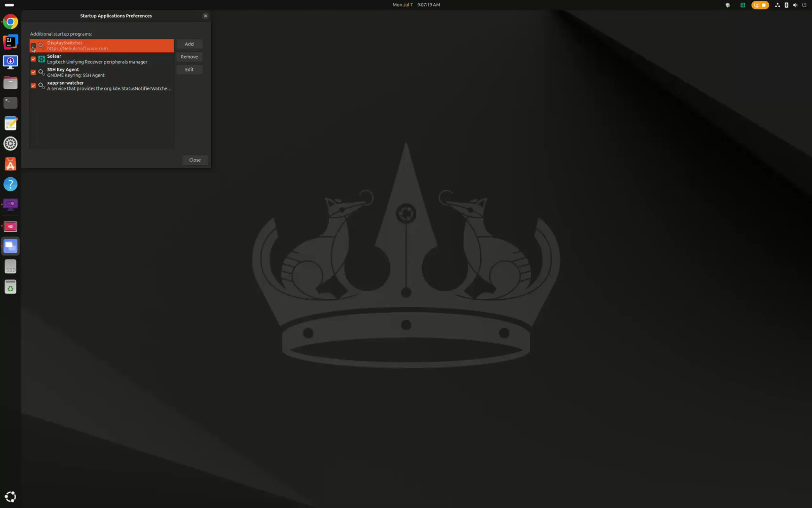Click the Solaar app icon in list
This screenshot has width=812, height=508.
click(x=41, y=59)
